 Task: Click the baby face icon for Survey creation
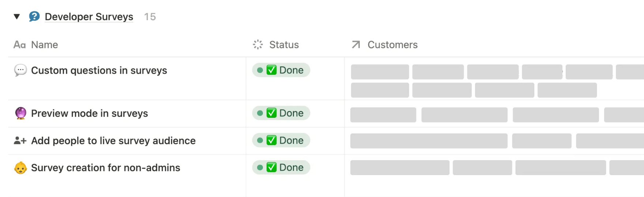pos(20,168)
